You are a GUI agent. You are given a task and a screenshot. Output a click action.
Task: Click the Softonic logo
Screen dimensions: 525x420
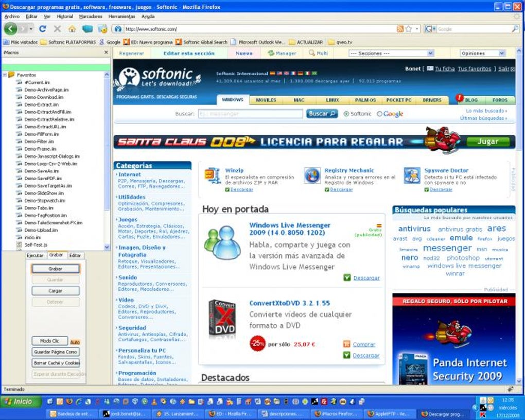[159, 78]
